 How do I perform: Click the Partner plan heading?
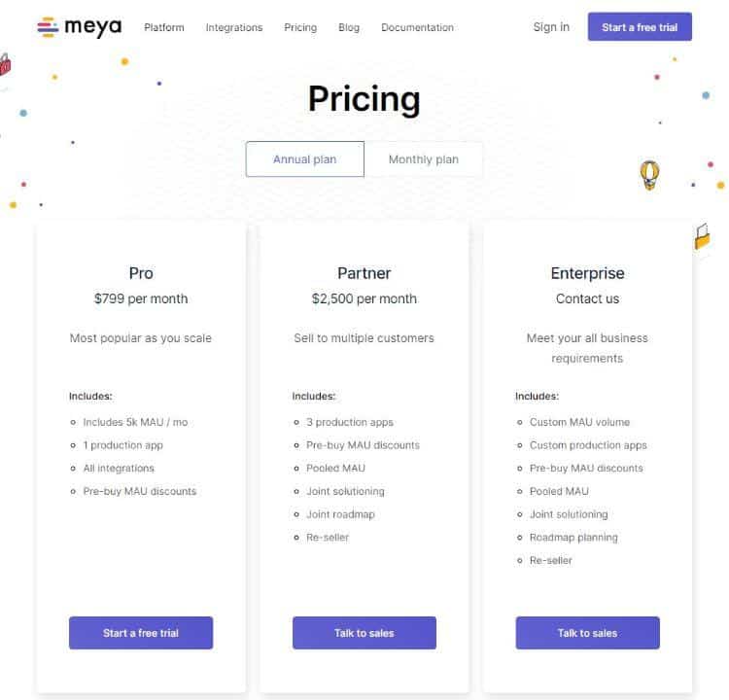(x=364, y=273)
